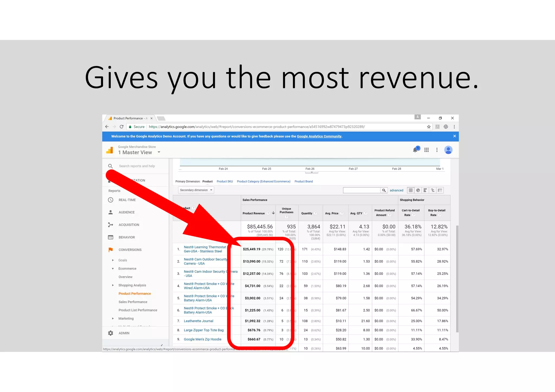Click the Acquisition arrows icon
The image size is (555, 392).
coord(111,225)
